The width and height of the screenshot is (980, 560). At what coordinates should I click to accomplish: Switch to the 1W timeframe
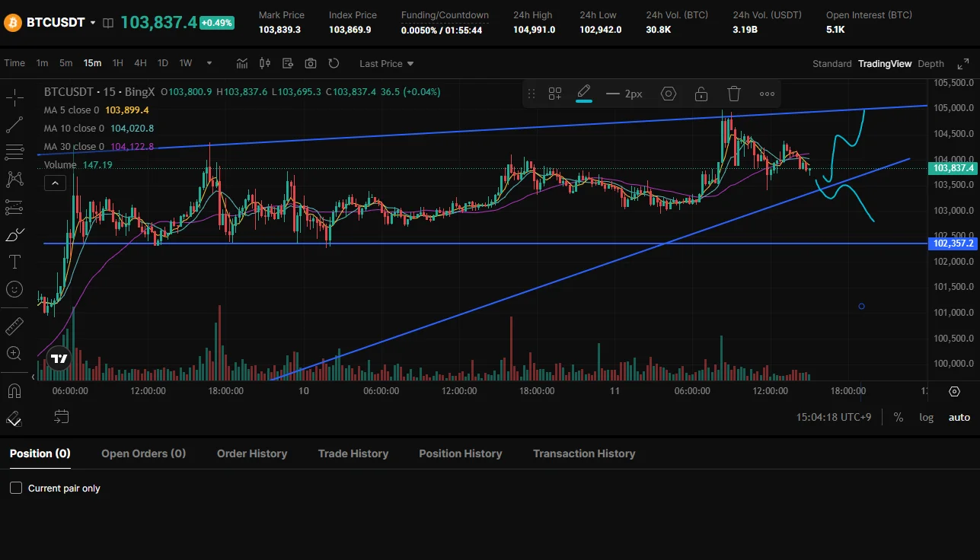(x=186, y=63)
